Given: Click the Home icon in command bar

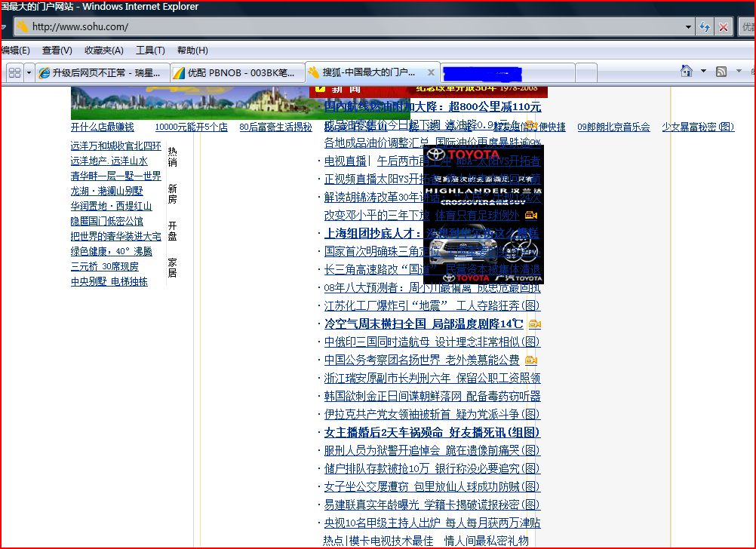Looking at the screenshot, I should click(686, 72).
